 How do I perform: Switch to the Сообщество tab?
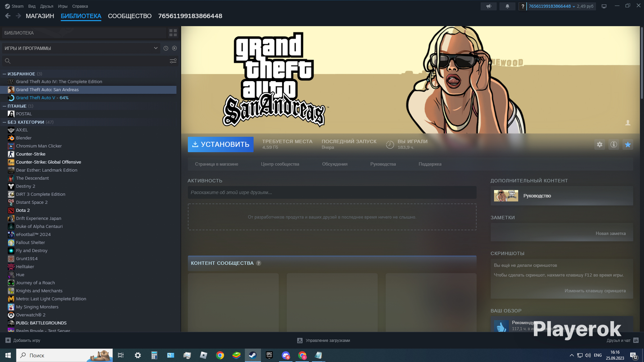pyautogui.click(x=130, y=16)
